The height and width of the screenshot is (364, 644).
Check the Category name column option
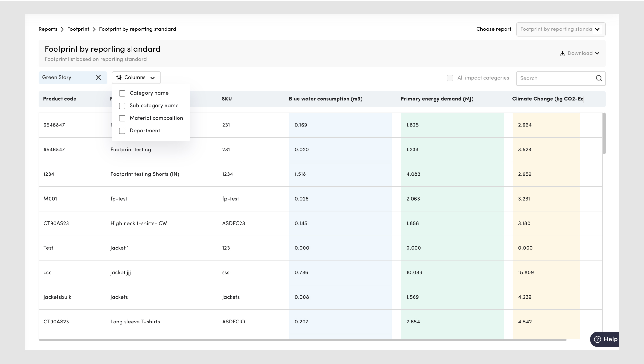(122, 93)
